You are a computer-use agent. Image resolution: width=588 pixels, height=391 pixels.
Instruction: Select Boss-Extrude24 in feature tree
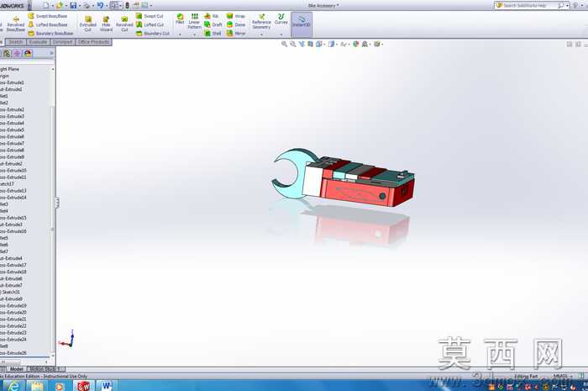click(13, 339)
